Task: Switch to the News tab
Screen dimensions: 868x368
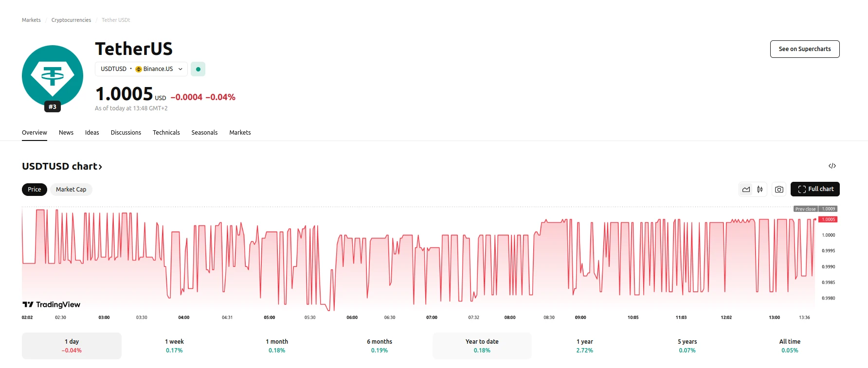Action: (66, 133)
